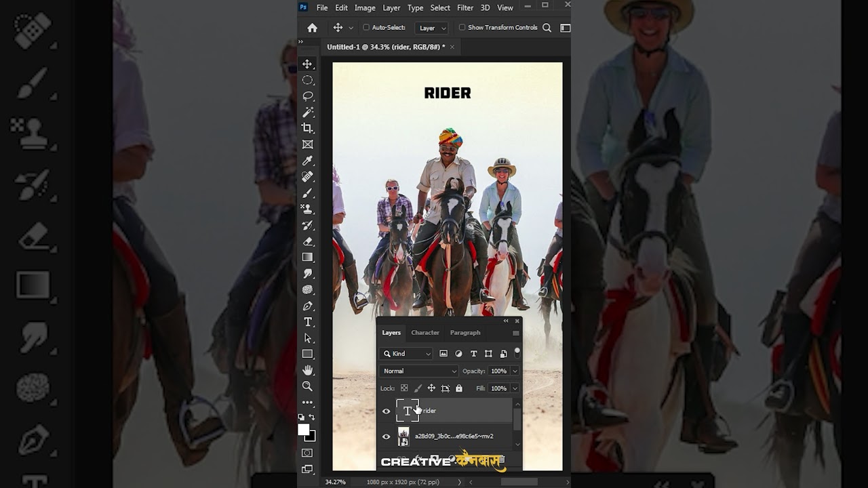Toggle Quick Mask mode
The width and height of the screenshot is (868, 488).
click(307, 453)
